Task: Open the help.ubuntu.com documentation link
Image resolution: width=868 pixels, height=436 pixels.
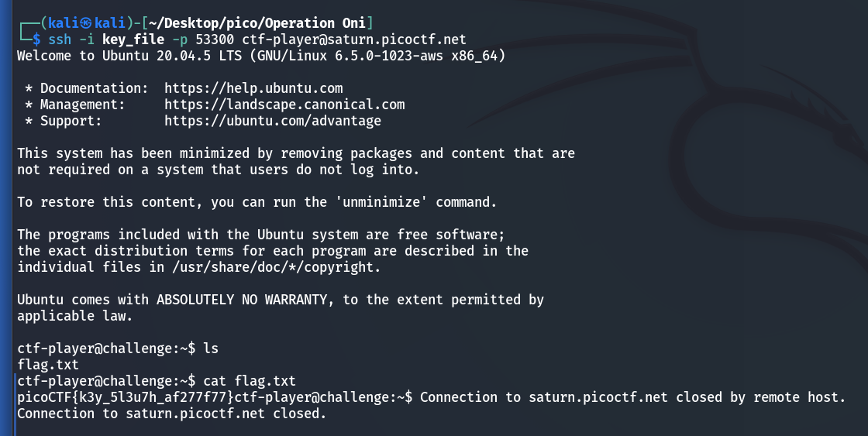Action: [253, 88]
